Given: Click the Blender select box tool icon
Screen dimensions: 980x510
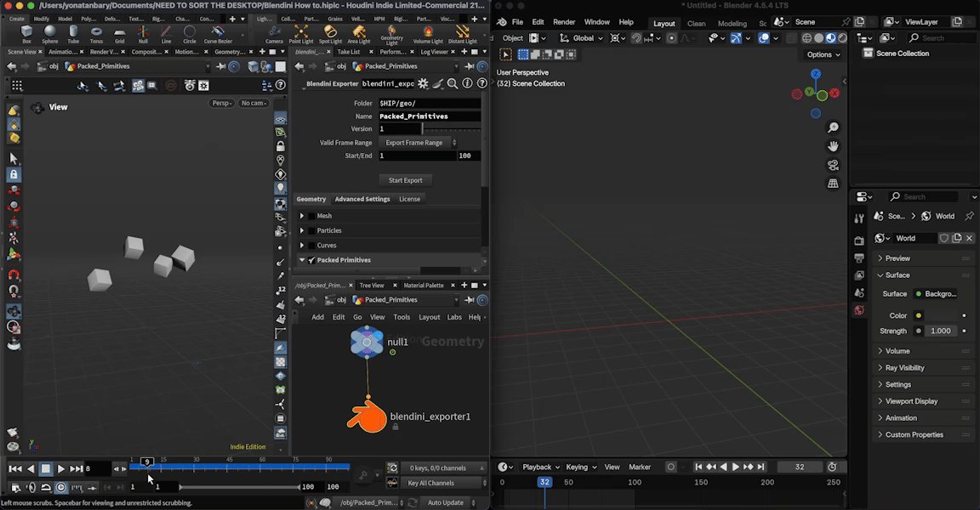Looking at the screenshot, I should click(x=505, y=55).
